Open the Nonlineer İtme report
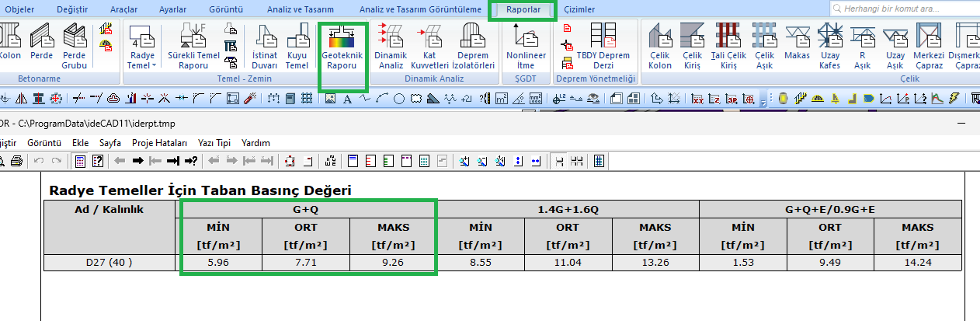Viewport: 980px width, 321px height. [526, 47]
